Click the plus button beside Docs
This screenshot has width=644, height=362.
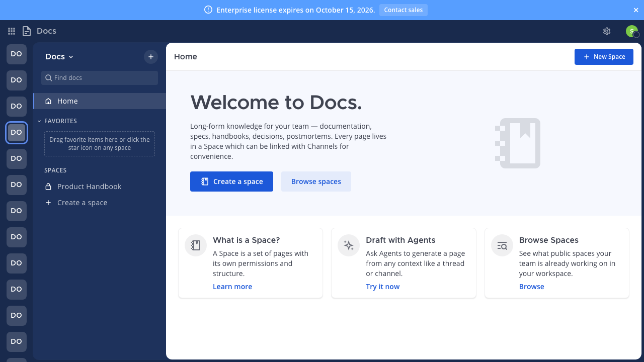(x=151, y=57)
